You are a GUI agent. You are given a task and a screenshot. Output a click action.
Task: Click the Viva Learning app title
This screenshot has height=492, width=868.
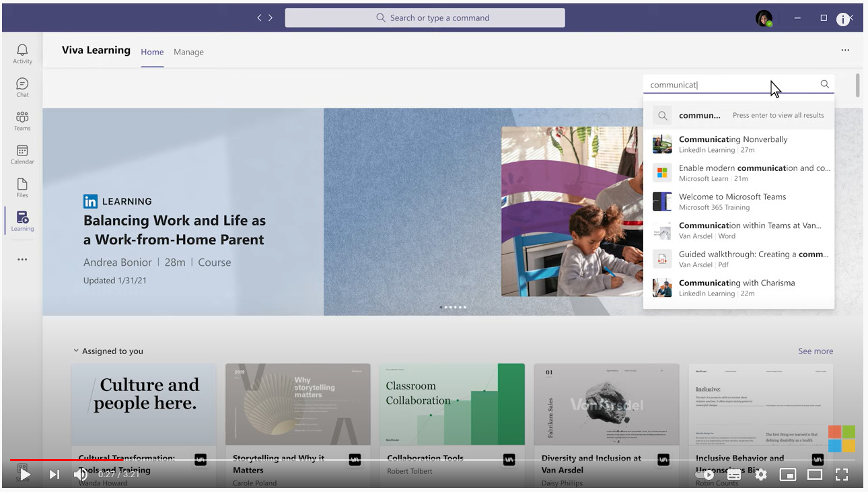tap(96, 50)
